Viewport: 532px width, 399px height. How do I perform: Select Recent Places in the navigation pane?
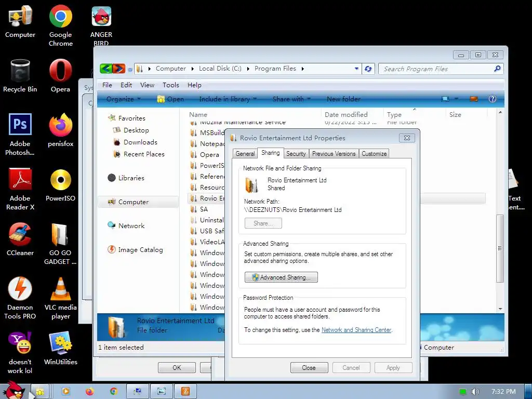(144, 154)
